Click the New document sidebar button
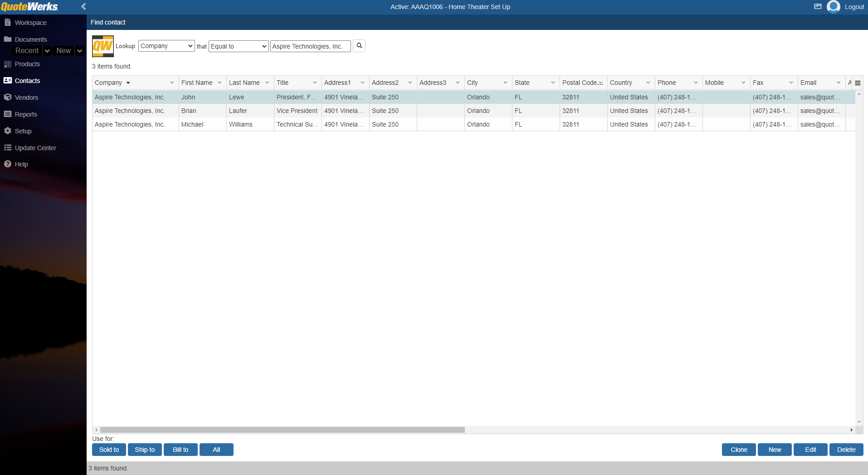This screenshot has height=475, width=868. (x=63, y=51)
